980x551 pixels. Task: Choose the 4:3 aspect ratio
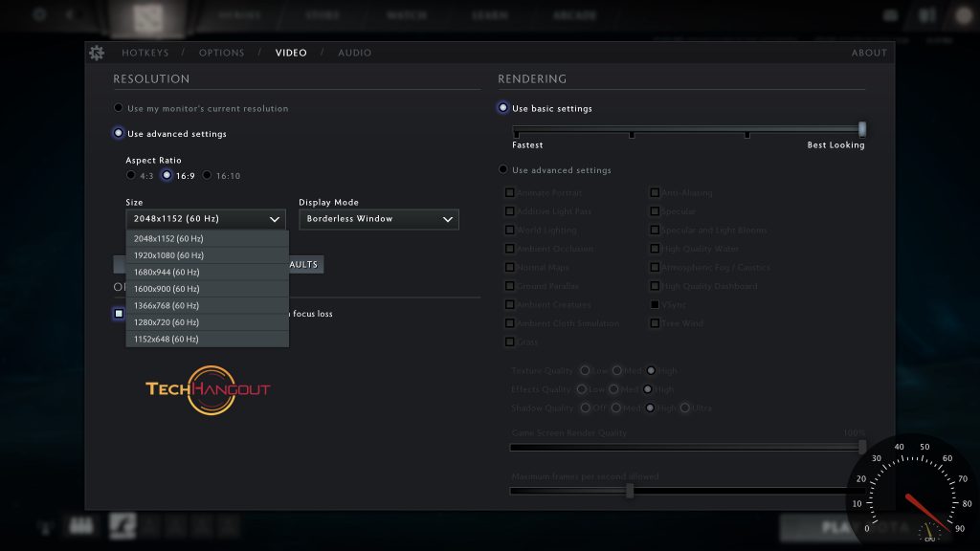click(130, 175)
